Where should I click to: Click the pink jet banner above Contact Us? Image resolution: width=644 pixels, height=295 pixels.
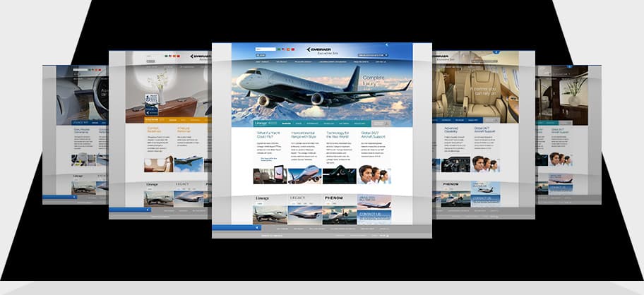tap(374, 201)
